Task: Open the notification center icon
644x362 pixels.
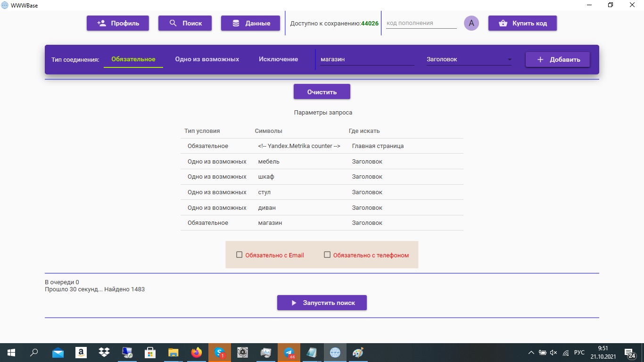Action: click(x=630, y=353)
